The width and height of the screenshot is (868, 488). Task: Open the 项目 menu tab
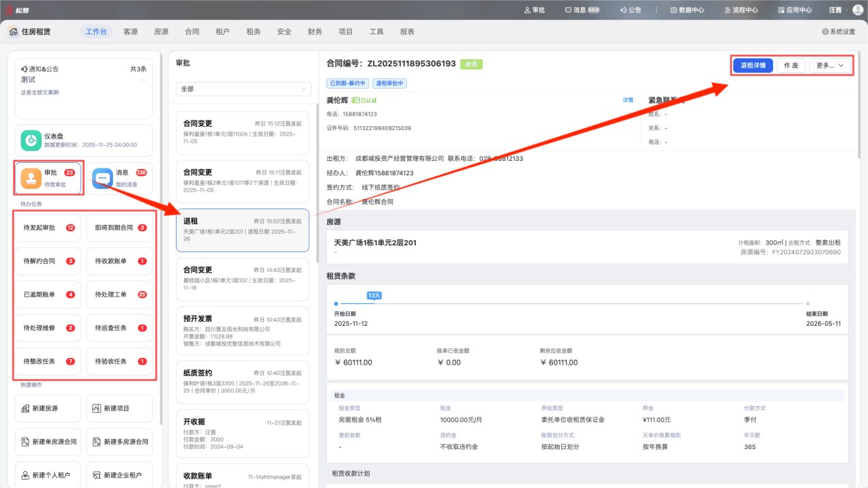coord(346,32)
